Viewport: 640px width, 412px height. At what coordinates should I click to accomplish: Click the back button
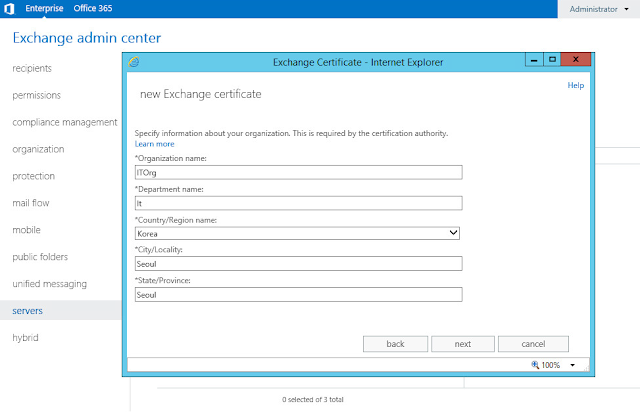[395, 344]
